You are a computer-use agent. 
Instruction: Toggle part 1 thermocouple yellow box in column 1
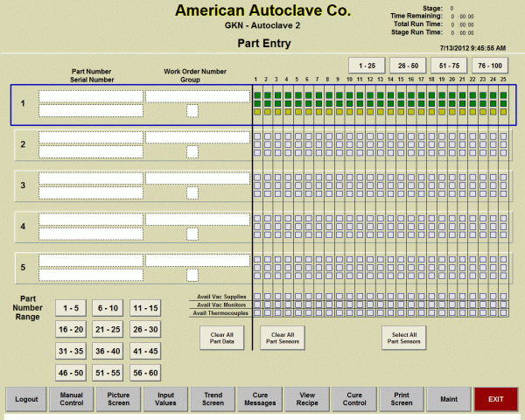coord(257,112)
